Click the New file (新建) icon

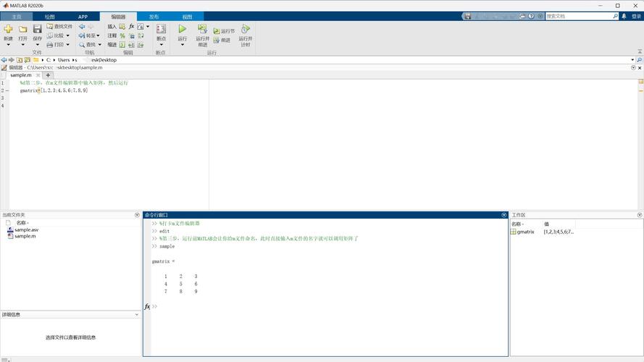(x=8, y=30)
